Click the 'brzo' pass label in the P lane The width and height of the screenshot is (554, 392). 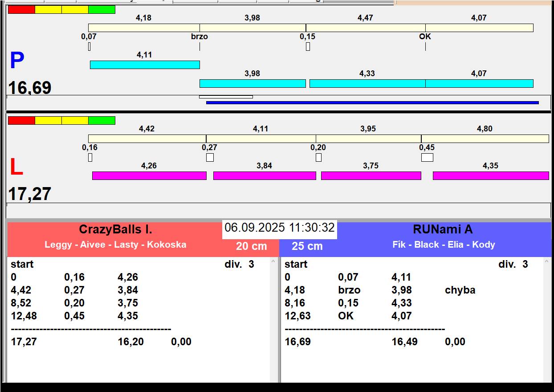coord(200,37)
